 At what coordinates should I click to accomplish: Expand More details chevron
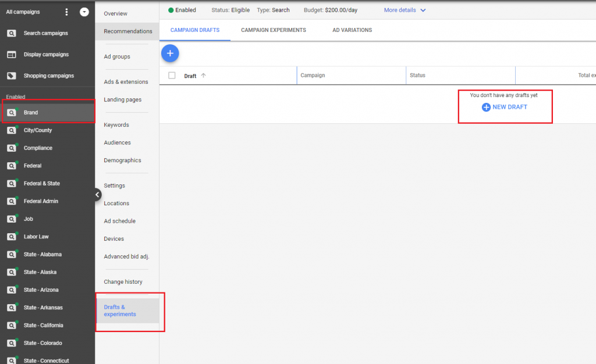pos(423,10)
